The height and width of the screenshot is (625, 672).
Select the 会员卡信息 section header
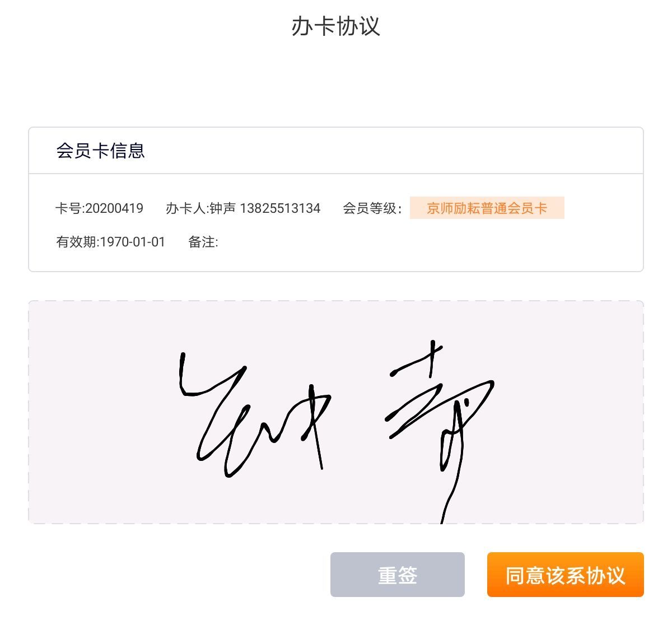(x=101, y=151)
